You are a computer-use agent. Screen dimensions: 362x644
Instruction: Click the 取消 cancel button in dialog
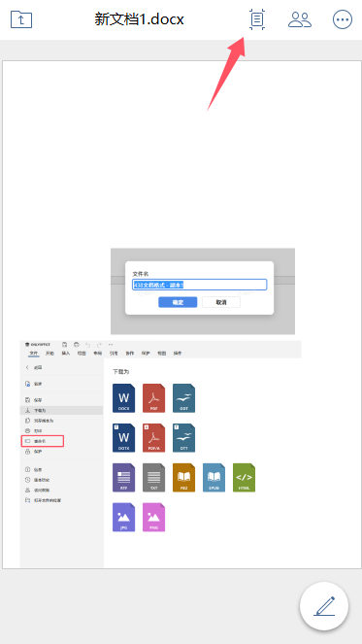tap(221, 302)
